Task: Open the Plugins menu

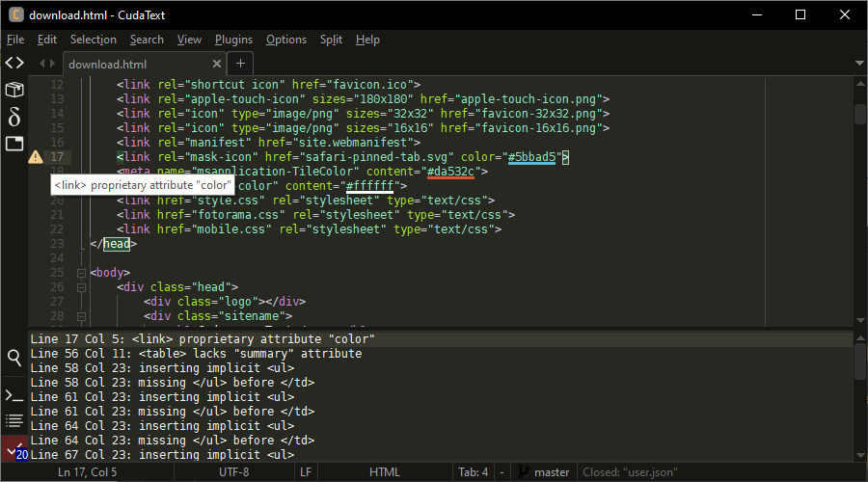Action: [x=233, y=40]
